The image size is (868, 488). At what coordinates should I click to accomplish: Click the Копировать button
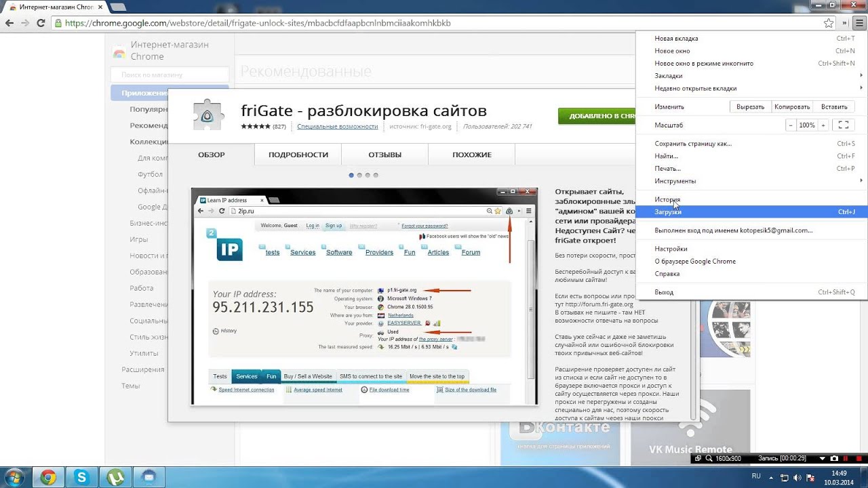tap(792, 106)
